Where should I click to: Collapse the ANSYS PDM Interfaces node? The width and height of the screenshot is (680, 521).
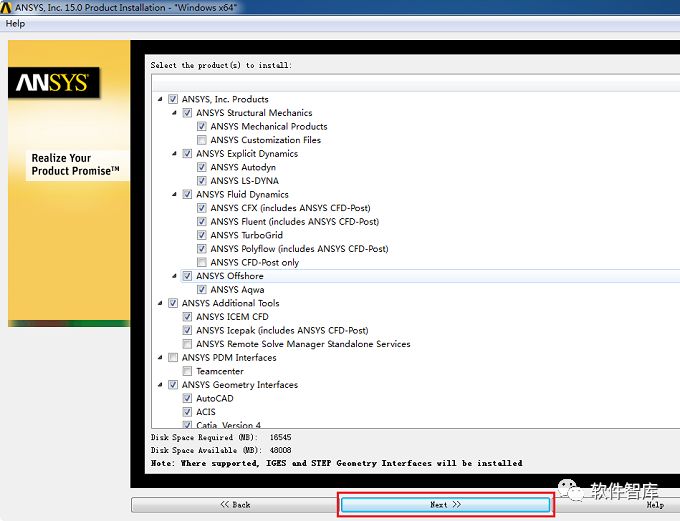pyautogui.click(x=160, y=357)
